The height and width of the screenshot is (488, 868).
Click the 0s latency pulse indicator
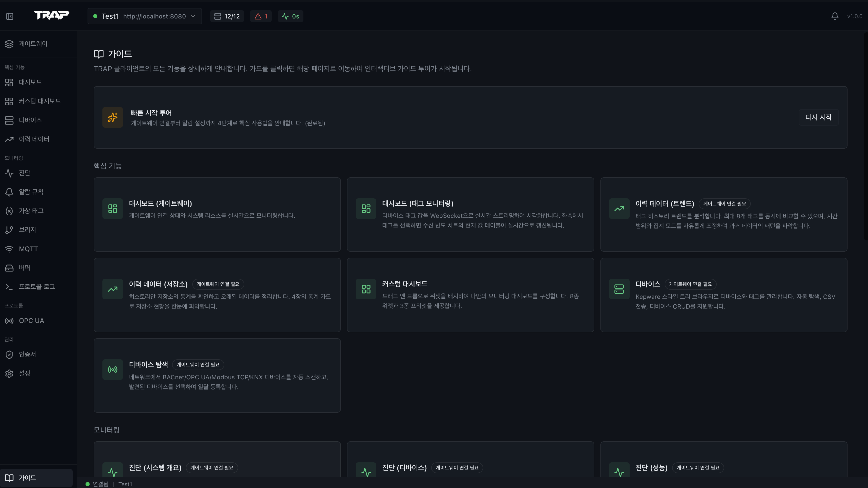click(x=290, y=16)
